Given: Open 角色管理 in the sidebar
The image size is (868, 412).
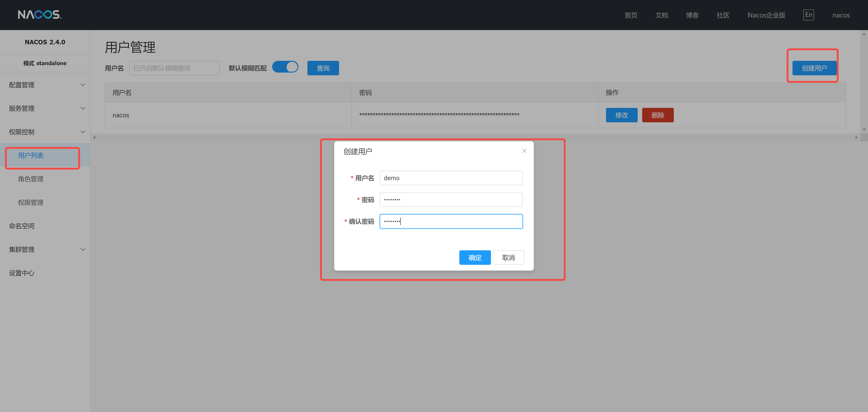Looking at the screenshot, I should [x=31, y=179].
